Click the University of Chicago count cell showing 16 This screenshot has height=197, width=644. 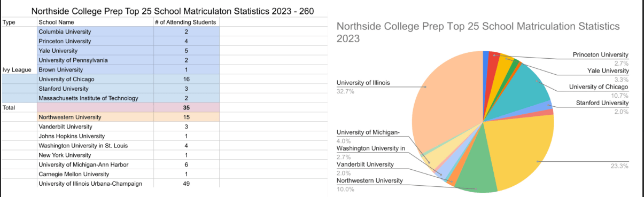187,79
